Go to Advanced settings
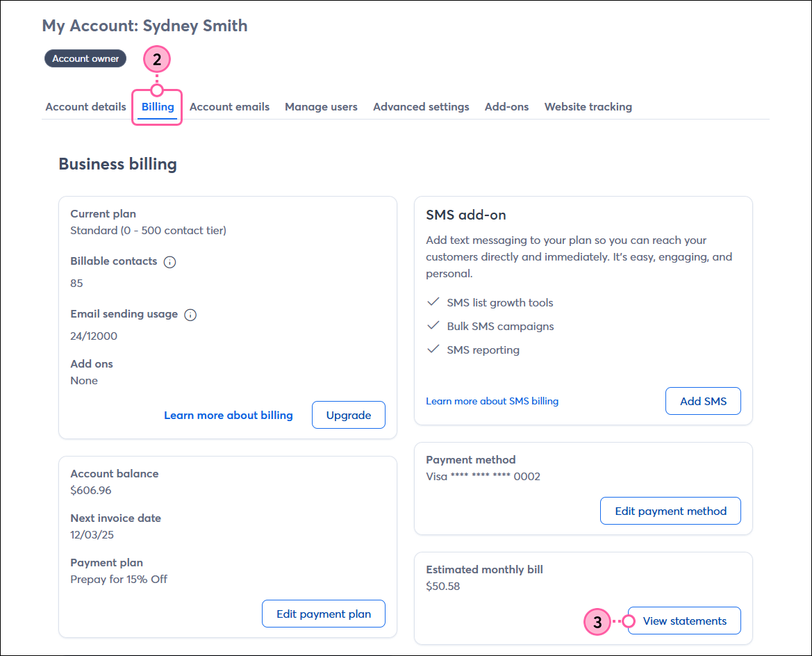The width and height of the screenshot is (812, 656). 421,106
